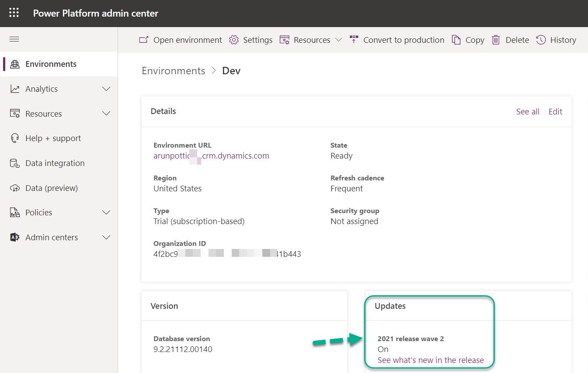588x373 pixels.
Task: Open the toolbar Resources dropdown arrow
Action: pyautogui.click(x=338, y=40)
